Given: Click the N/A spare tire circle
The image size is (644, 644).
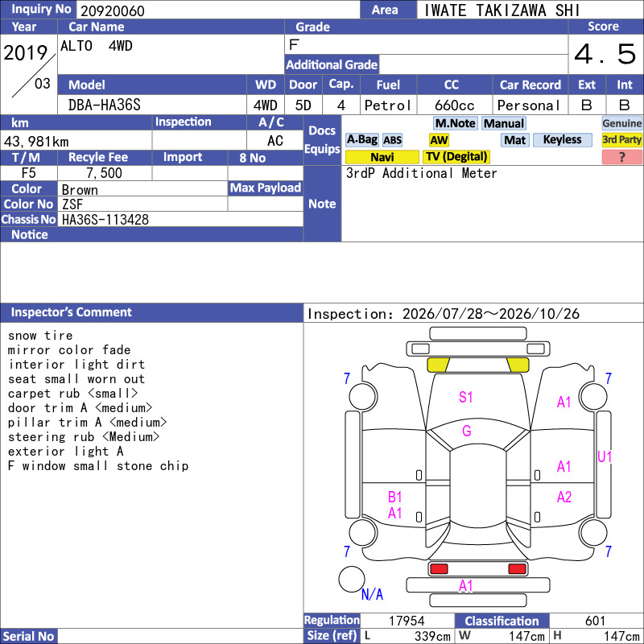Looking at the screenshot, I should [352, 579].
